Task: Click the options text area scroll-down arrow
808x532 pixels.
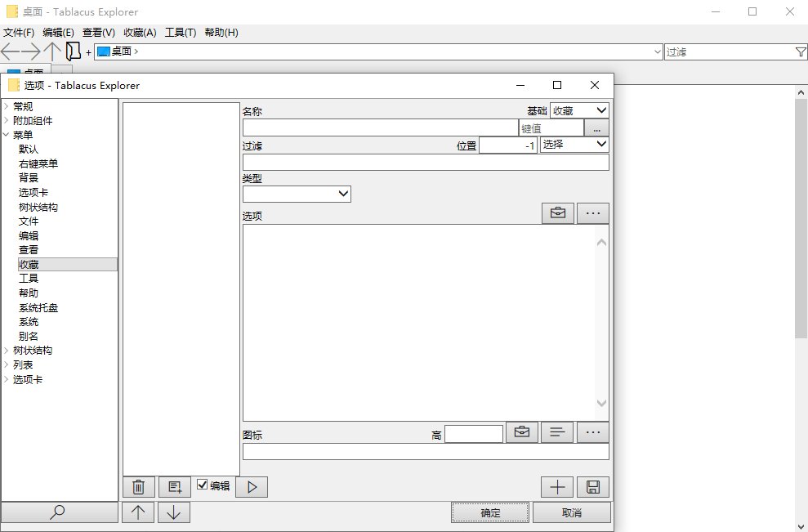Action: 601,403
